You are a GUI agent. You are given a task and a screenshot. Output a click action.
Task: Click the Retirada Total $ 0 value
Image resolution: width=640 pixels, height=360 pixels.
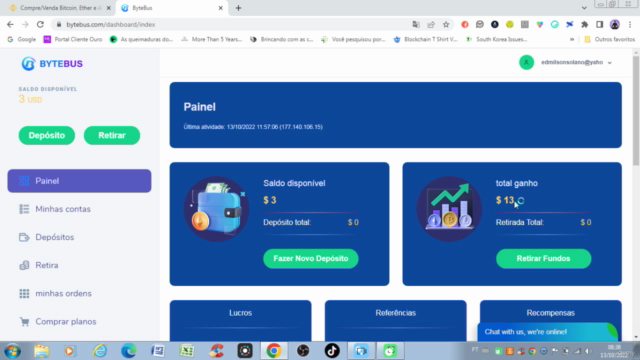[586, 222]
